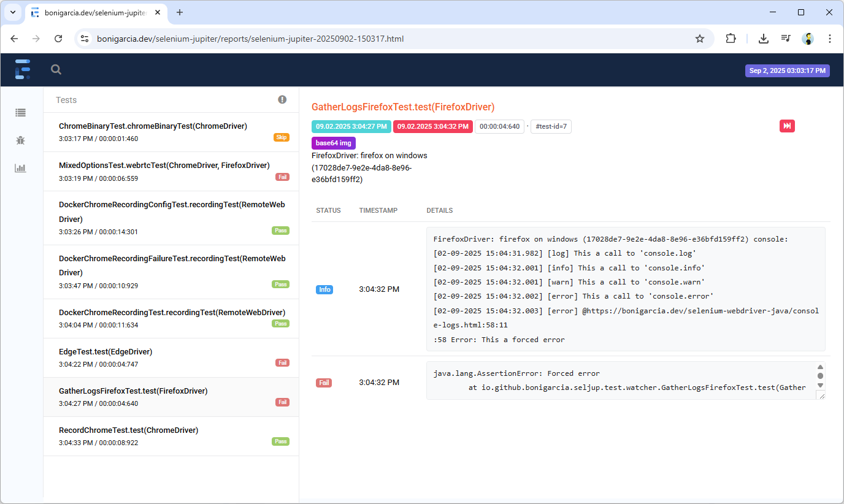Open the browser extensions puzzle icon
The width and height of the screenshot is (844, 504).
[x=731, y=39]
